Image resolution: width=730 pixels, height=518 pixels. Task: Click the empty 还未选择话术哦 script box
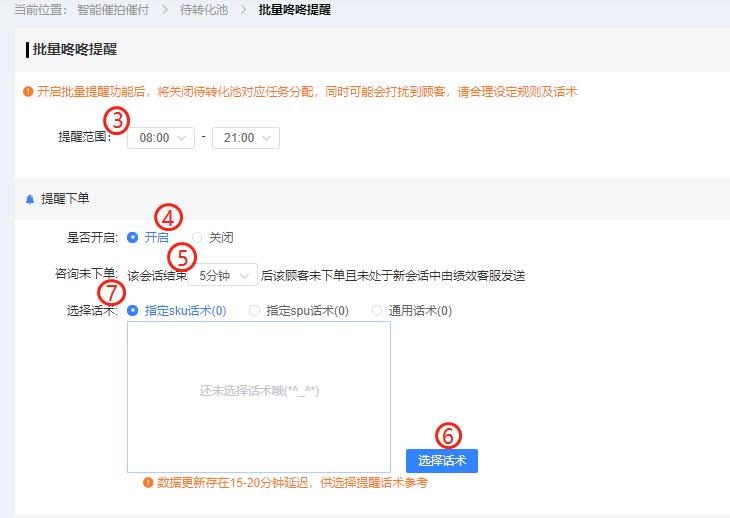259,397
